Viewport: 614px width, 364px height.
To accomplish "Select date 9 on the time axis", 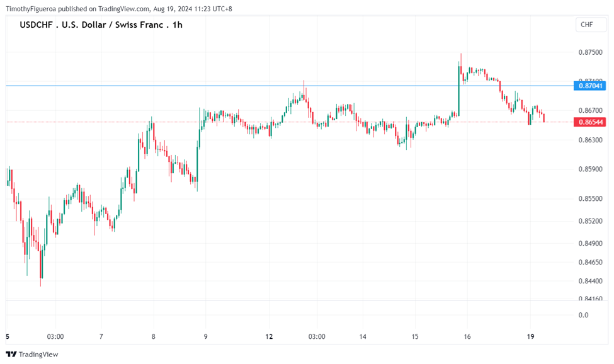I will [205, 337].
